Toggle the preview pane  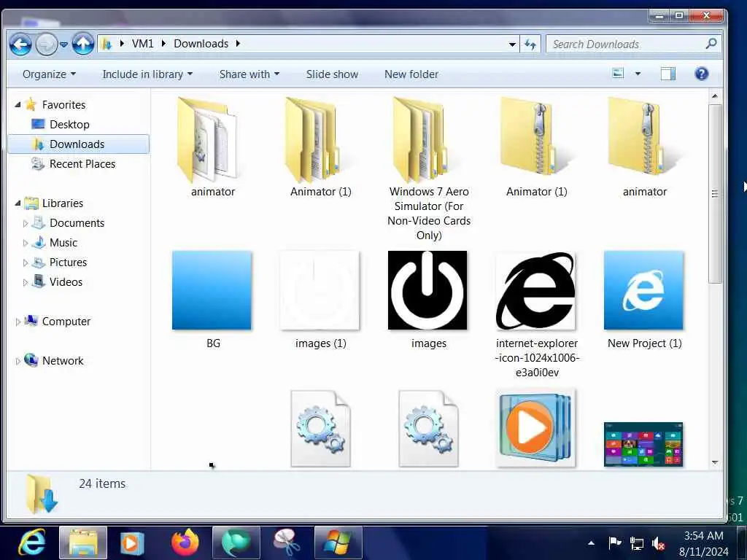click(668, 74)
